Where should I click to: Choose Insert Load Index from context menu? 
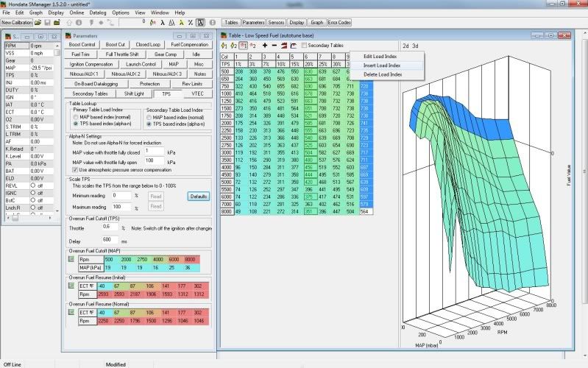click(x=382, y=65)
